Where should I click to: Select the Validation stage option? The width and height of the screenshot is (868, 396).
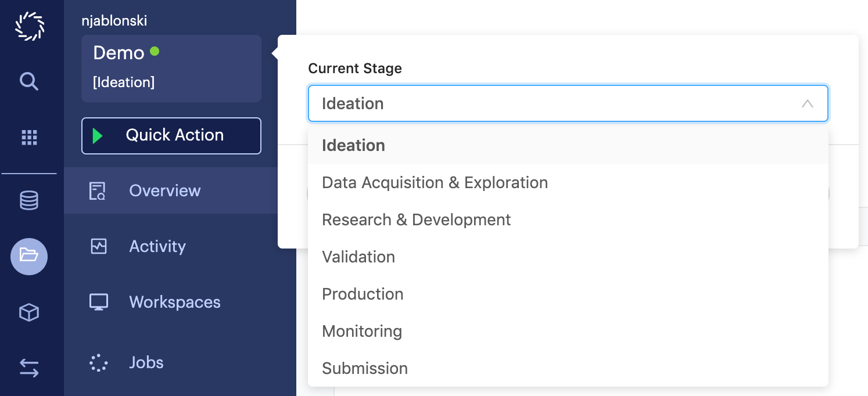358,257
